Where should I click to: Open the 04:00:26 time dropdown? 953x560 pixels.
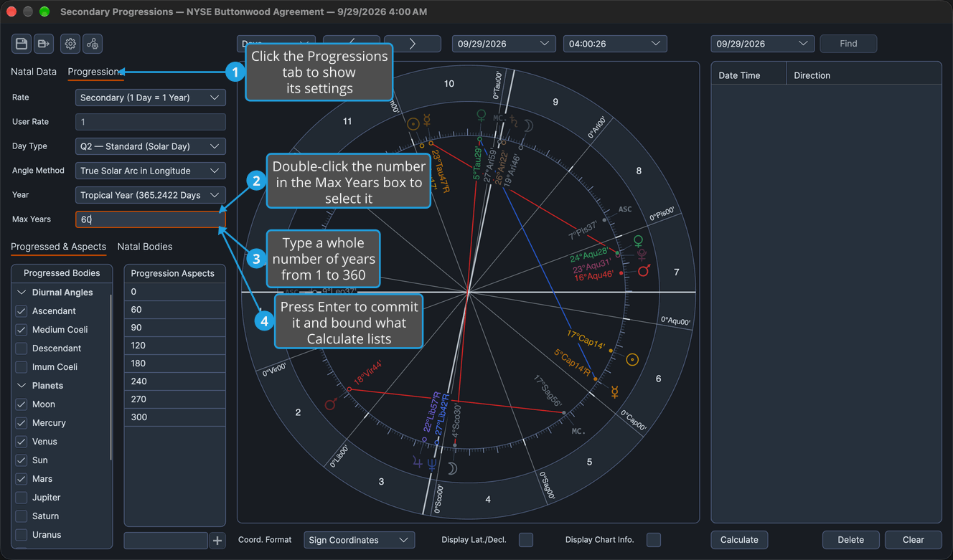615,44
